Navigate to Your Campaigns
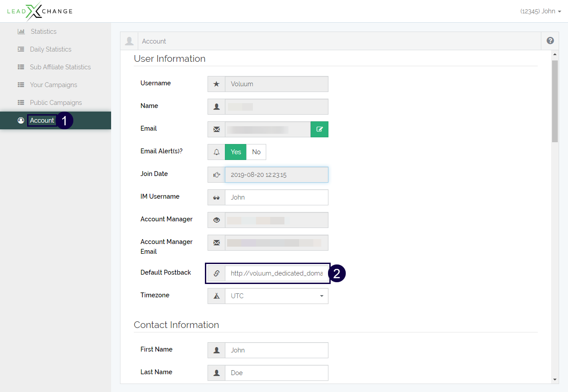This screenshot has height=392, width=568. [53, 85]
